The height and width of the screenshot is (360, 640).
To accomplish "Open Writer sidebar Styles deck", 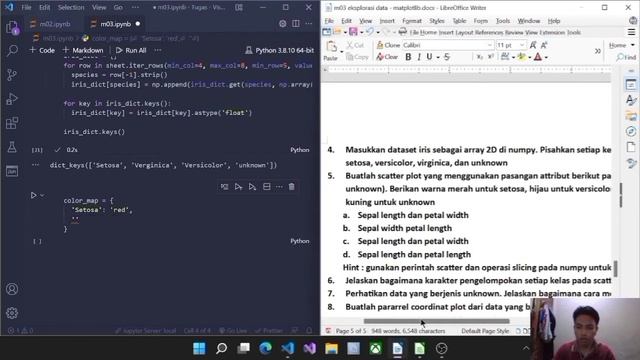I will coord(631,100).
